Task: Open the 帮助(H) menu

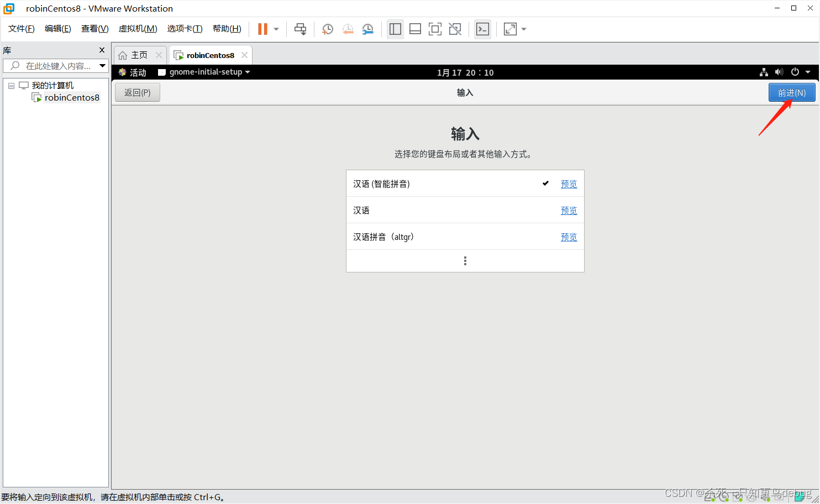Action: [227, 29]
